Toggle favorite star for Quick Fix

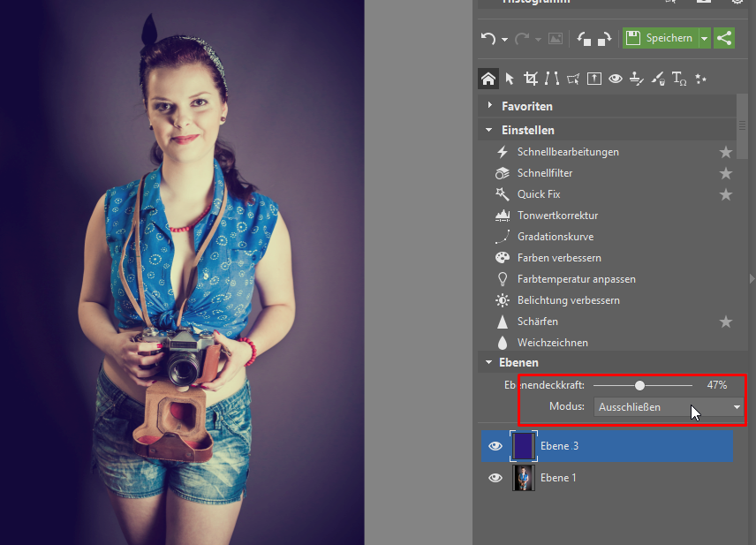(x=726, y=195)
